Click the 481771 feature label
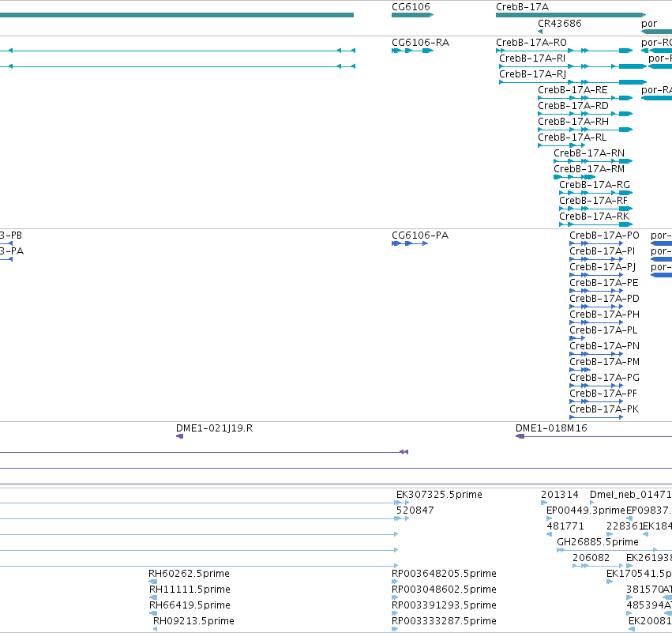 click(565, 526)
